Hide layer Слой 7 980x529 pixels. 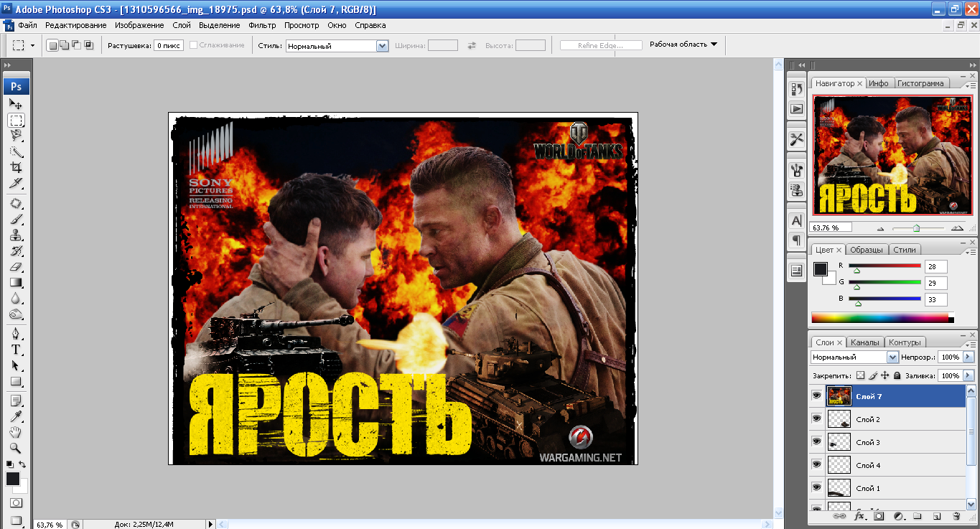[816, 395]
